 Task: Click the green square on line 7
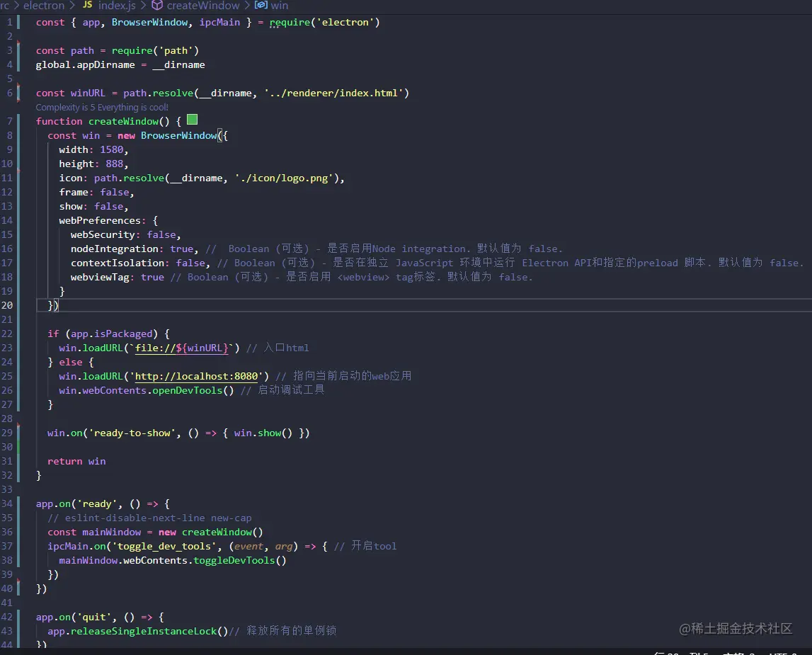tap(192, 120)
